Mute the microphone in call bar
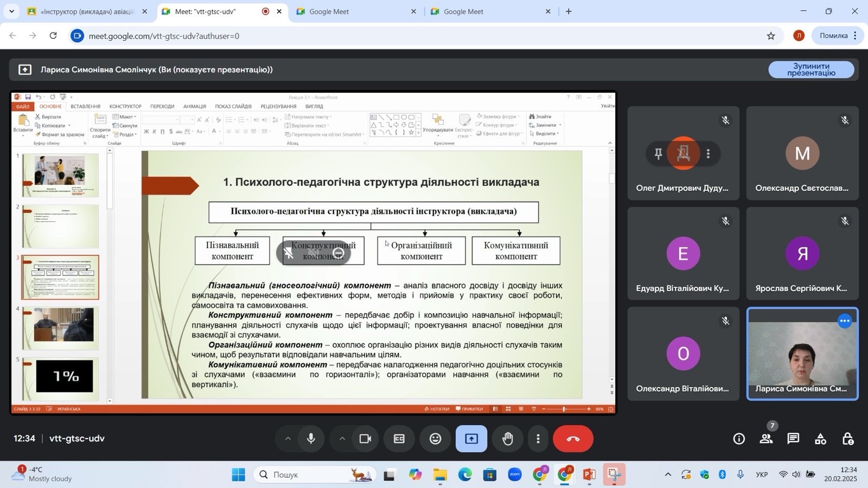Screen dimensions: 868x488 click(311, 439)
